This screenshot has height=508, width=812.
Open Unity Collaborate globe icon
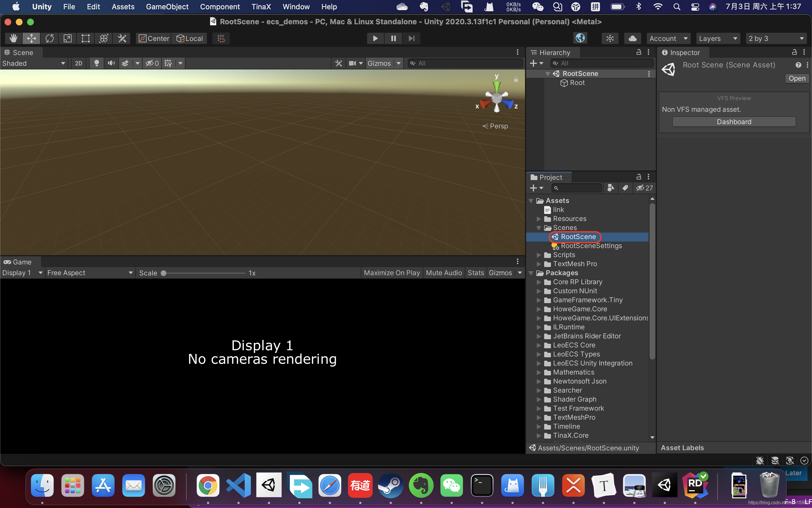[580, 38]
